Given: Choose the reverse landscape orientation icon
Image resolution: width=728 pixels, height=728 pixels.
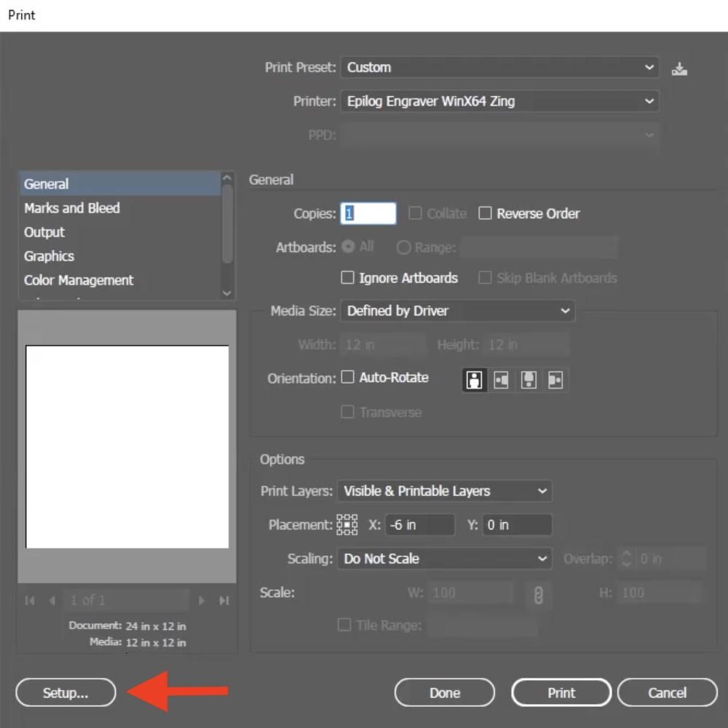Looking at the screenshot, I should pyautogui.click(x=555, y=379).
